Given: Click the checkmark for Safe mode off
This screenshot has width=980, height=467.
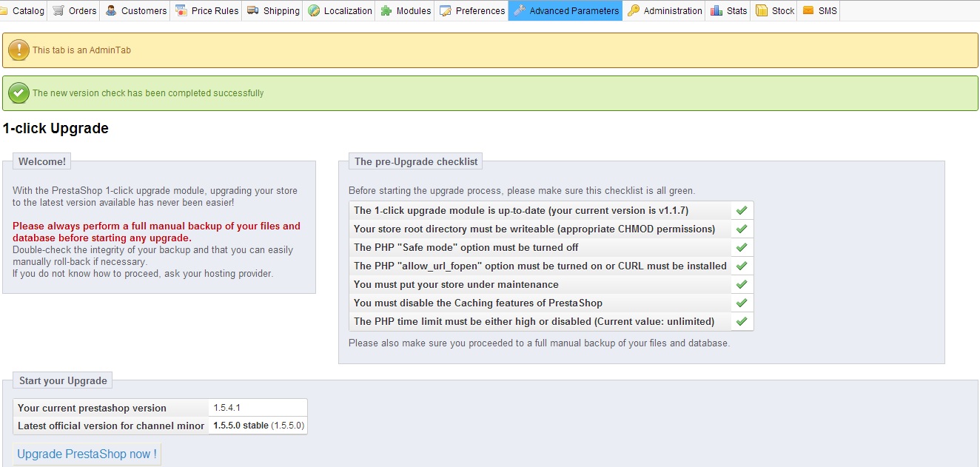Looking at the screenshot, I should (x=742, y=247).
